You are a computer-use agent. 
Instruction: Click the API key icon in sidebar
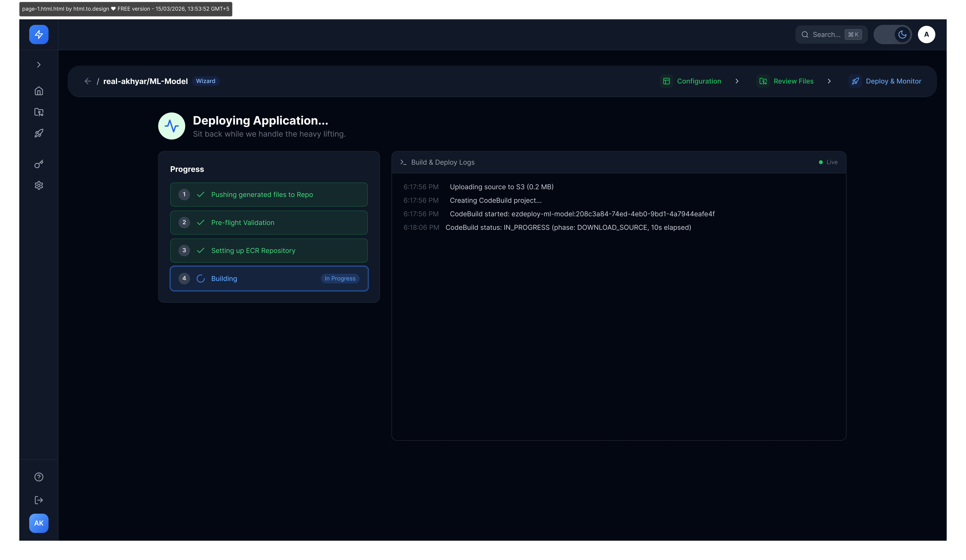point(38,164)
